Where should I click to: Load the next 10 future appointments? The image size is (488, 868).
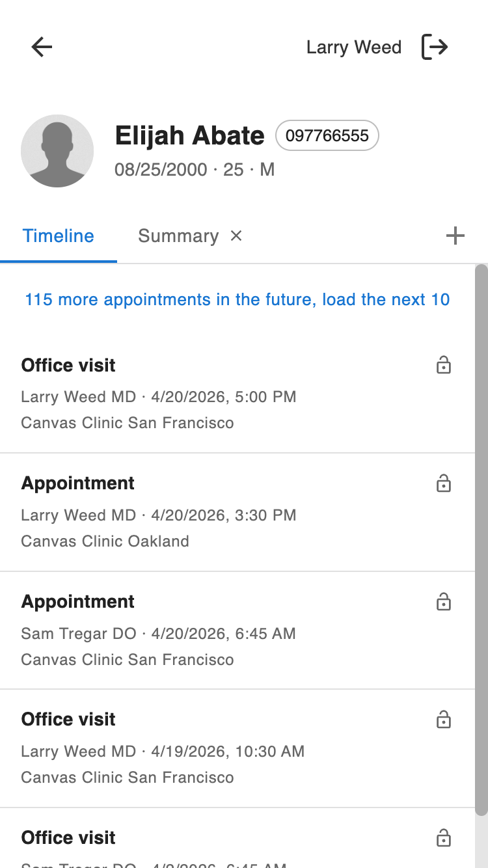click(x=237, y=299)
